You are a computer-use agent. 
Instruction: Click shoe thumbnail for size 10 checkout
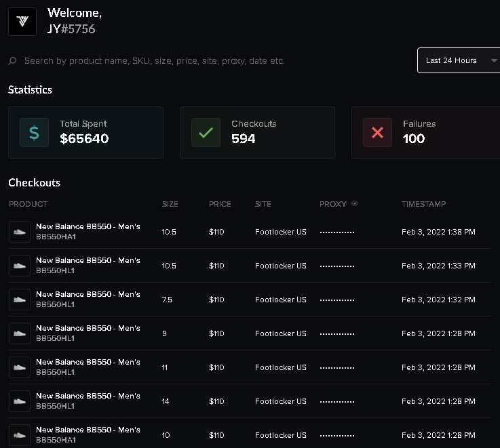pos(20,435)
